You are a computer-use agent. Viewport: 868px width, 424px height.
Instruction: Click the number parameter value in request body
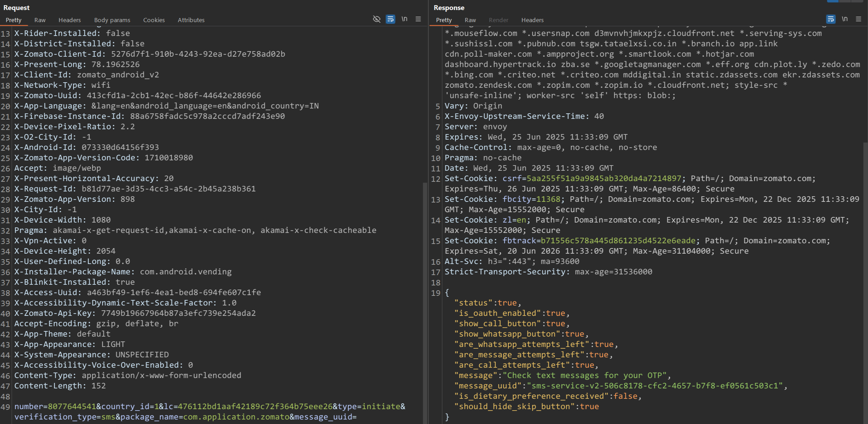(72, 407)
